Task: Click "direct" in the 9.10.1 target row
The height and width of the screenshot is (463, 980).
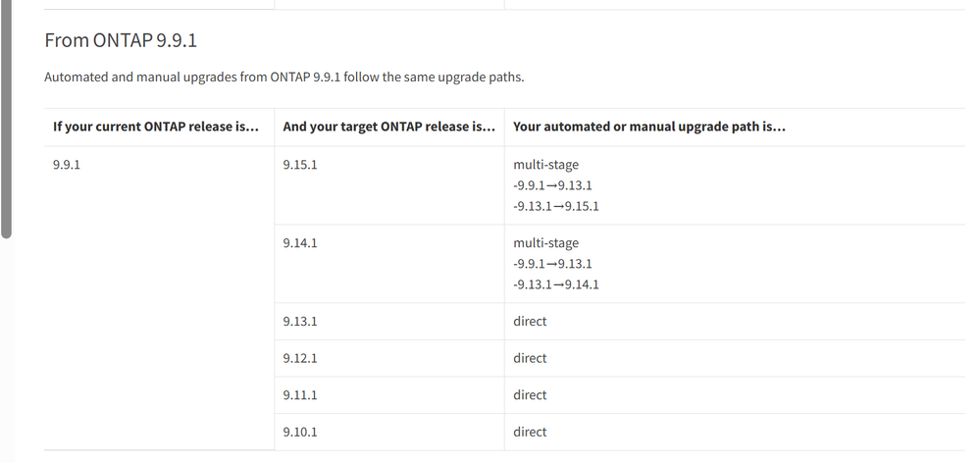Action: [x=530, y=432]
